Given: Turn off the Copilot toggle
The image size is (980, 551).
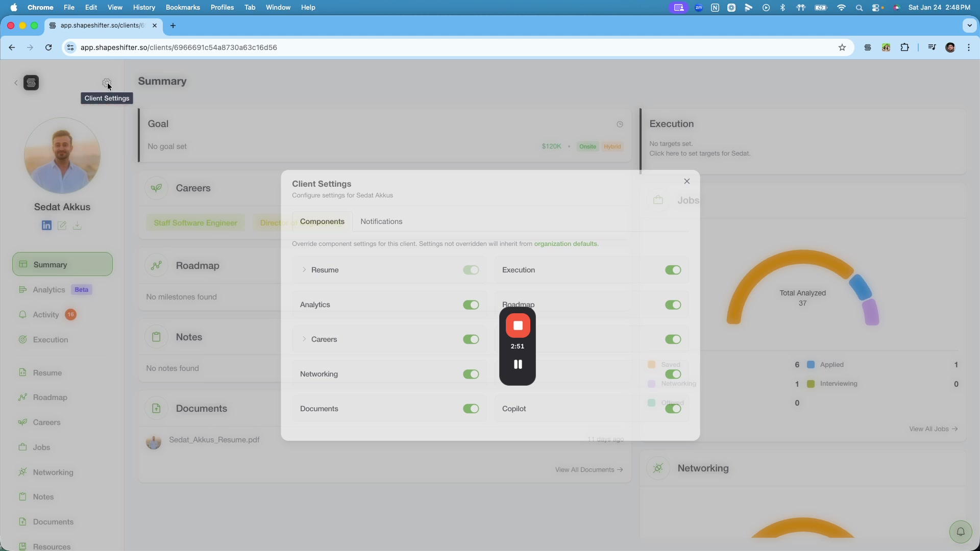Looking at the screenshot, I should (x=673, y=408).
